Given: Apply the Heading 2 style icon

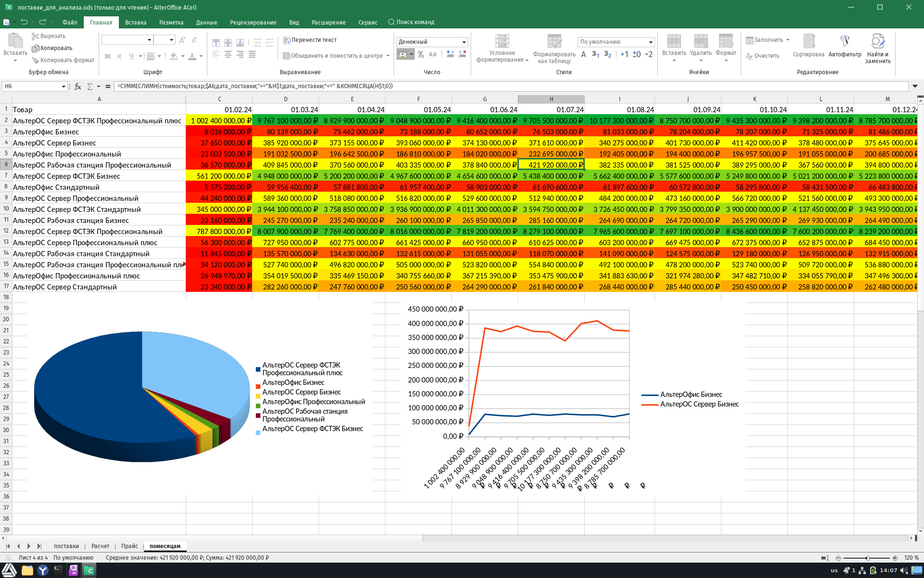Looking at the screenshot, I should point(607,54).
